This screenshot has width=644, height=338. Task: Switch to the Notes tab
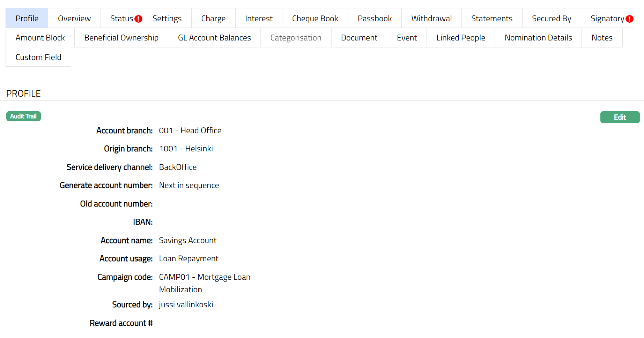coord(602,38)
